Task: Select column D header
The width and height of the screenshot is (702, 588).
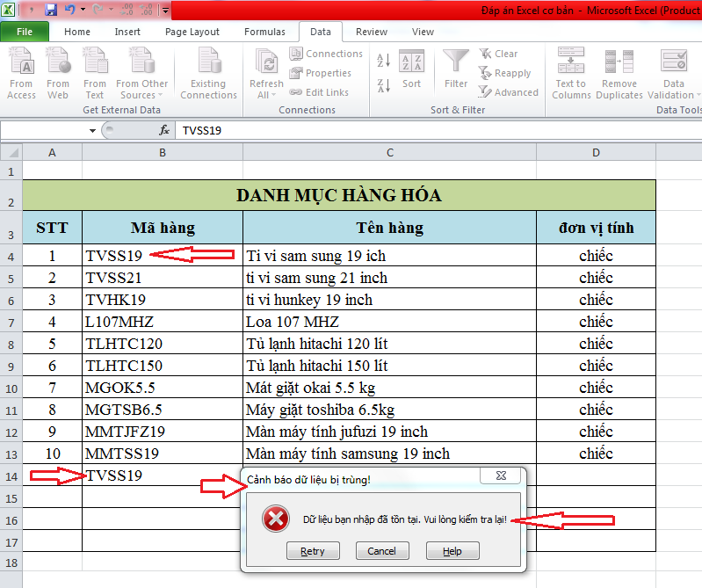Action: tap(596, 153)
